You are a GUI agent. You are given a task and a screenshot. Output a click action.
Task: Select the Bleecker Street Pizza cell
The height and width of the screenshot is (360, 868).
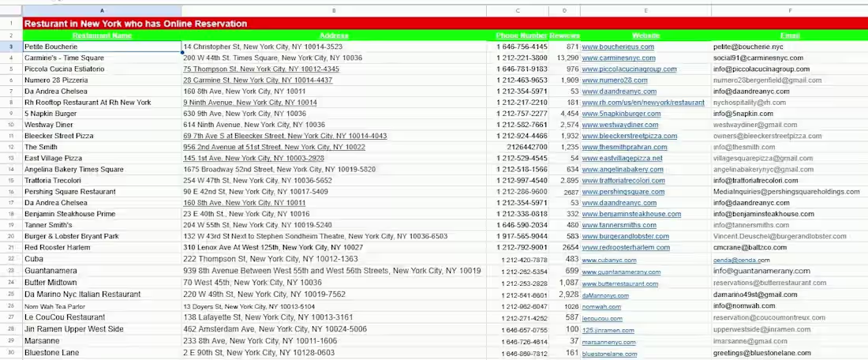click(102, 136)
